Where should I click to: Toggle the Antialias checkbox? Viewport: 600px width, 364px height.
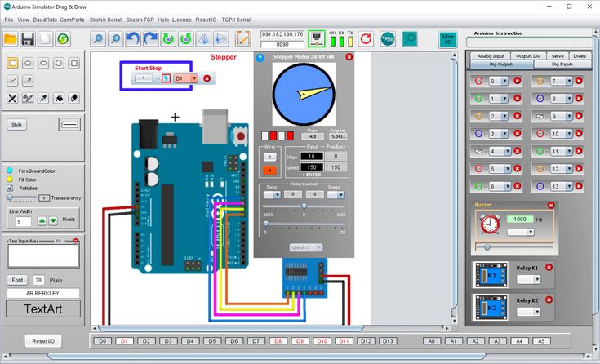10,188
